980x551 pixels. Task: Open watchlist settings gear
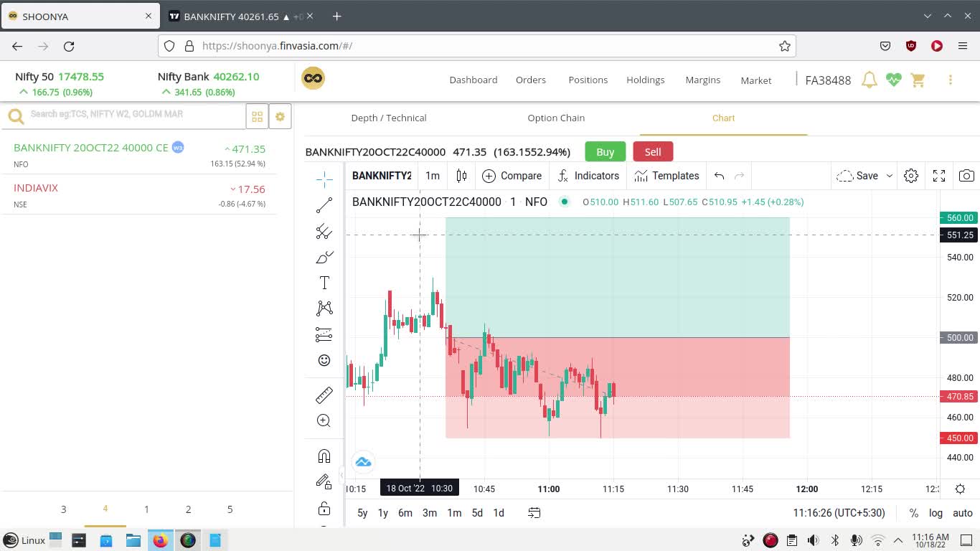[x=281, y=116]
